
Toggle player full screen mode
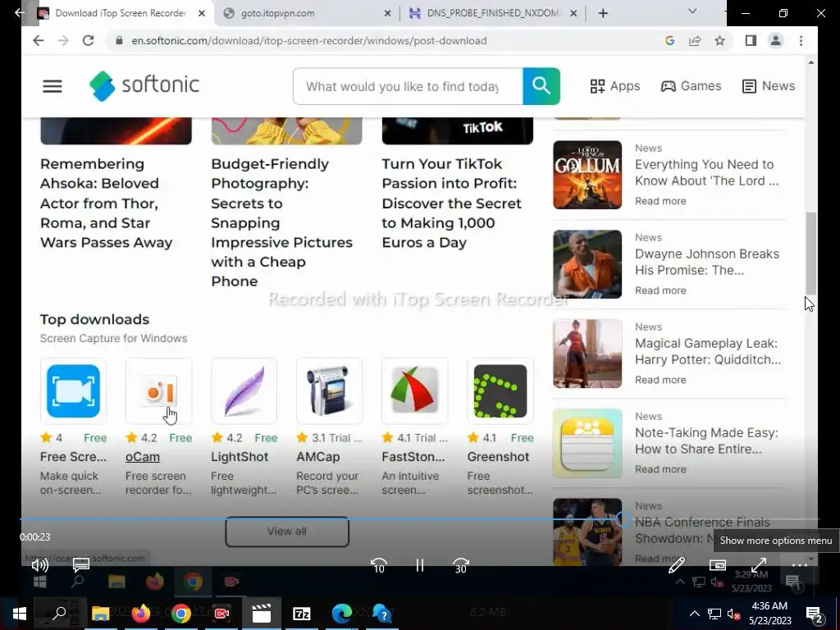coord(759,564)
